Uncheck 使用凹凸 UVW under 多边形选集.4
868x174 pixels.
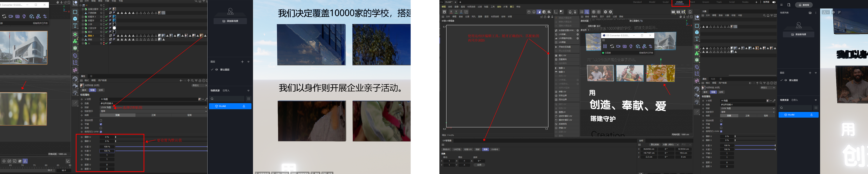pos(721,131)
